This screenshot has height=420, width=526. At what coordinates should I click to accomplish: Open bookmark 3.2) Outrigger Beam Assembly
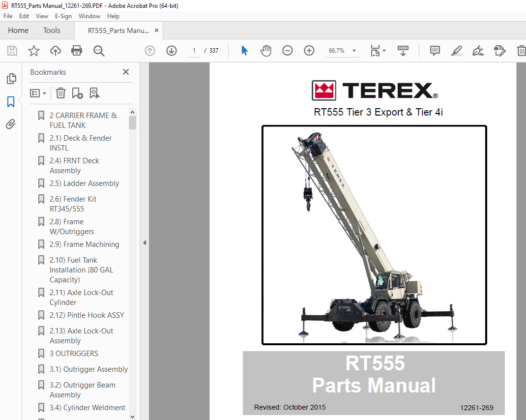(82, 390)
